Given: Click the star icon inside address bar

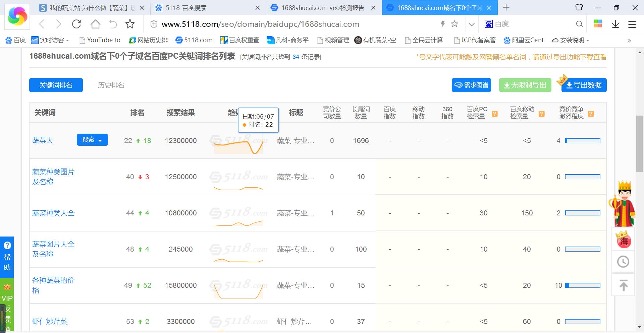Looking at the screenshot, I should pyautogui.click(x=454, y=24).
